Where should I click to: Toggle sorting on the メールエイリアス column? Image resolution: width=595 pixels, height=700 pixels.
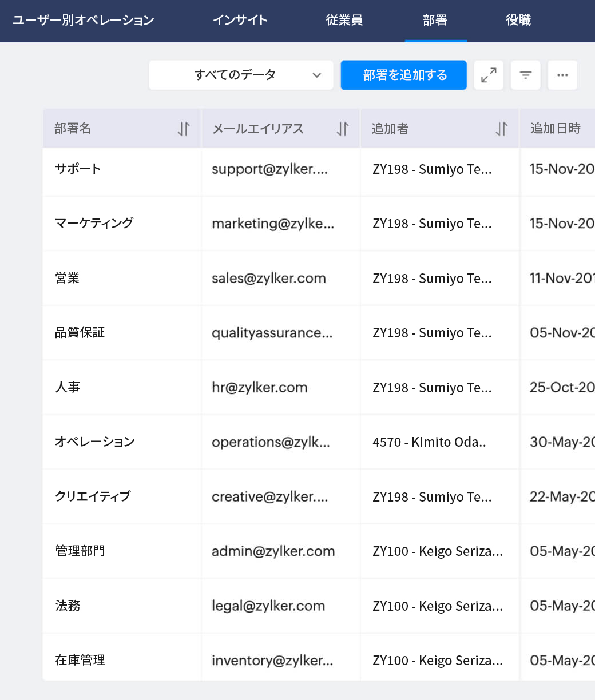coord(342,129)
